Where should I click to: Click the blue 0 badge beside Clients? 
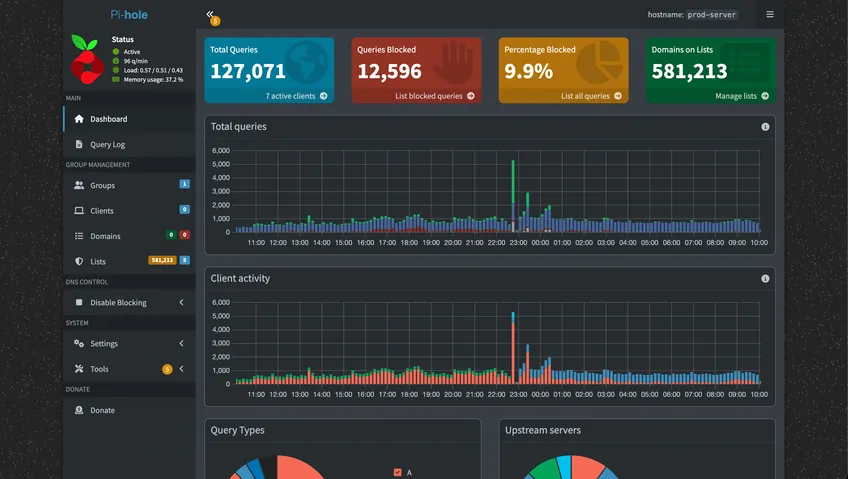(184, 209)
